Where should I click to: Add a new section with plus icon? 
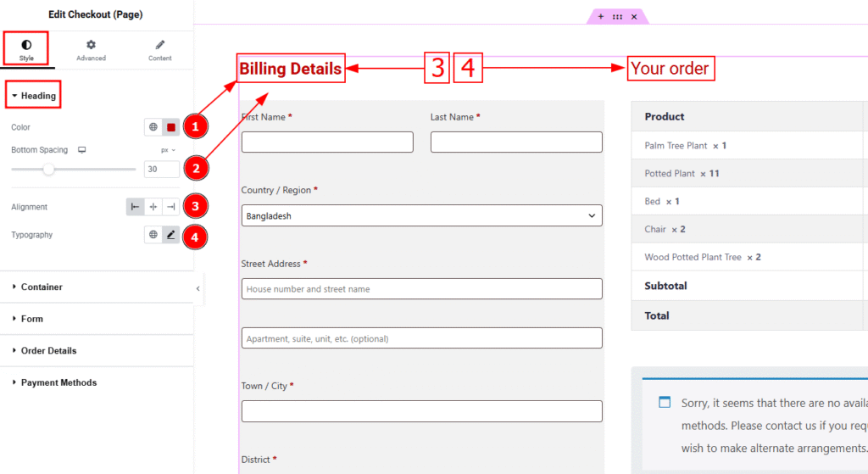coord(601,16)
